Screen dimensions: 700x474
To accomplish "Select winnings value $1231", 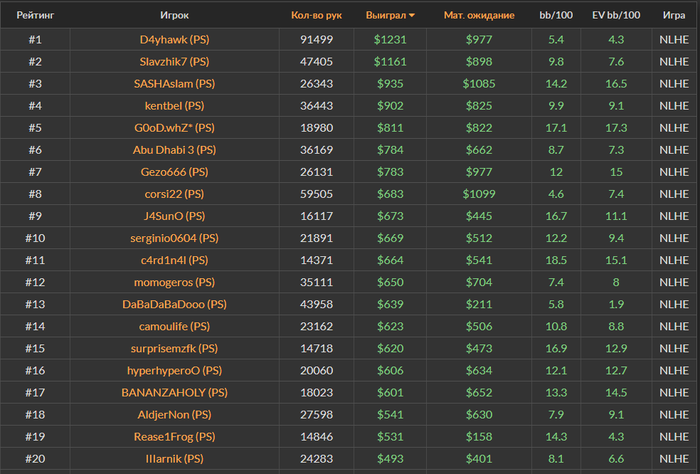I will click(x=390, y=39).
